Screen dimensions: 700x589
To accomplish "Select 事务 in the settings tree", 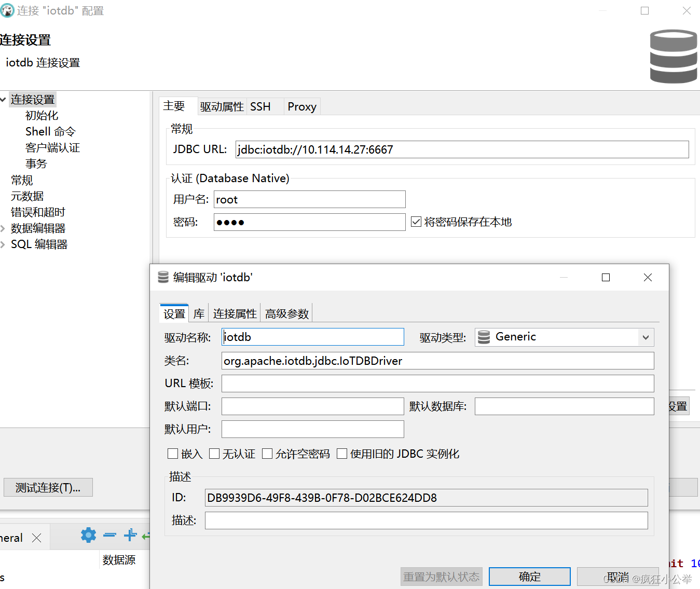I will point(36,163).
